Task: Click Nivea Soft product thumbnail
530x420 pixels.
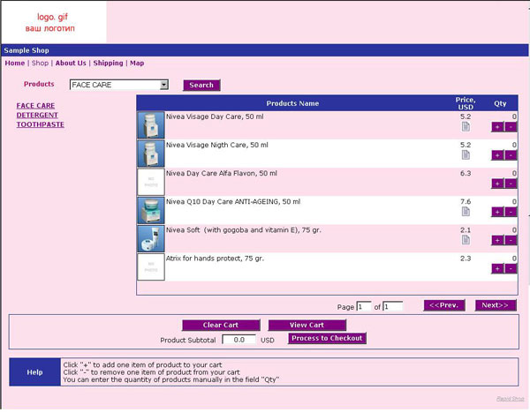Action: pyautogui.click(x=151, y=239)
